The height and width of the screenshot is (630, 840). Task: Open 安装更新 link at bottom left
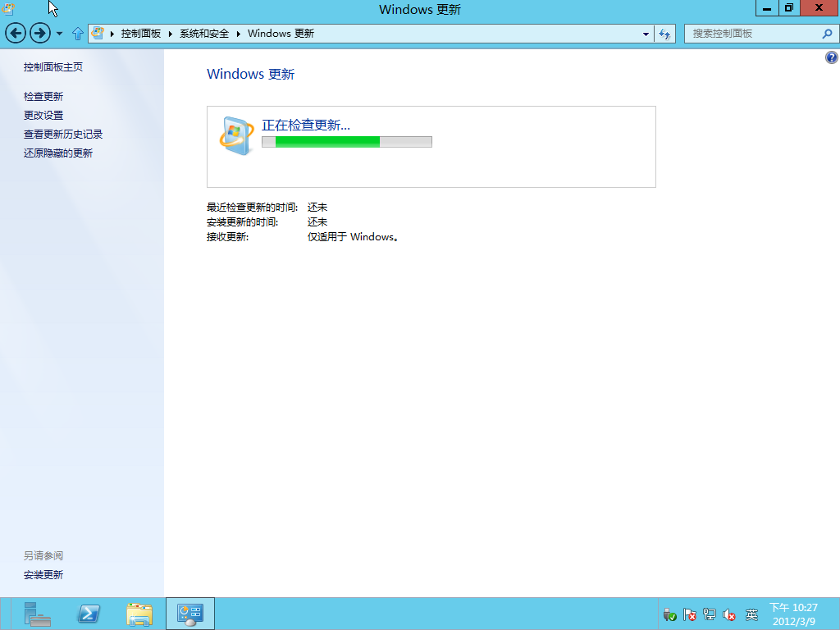(43, 575)
